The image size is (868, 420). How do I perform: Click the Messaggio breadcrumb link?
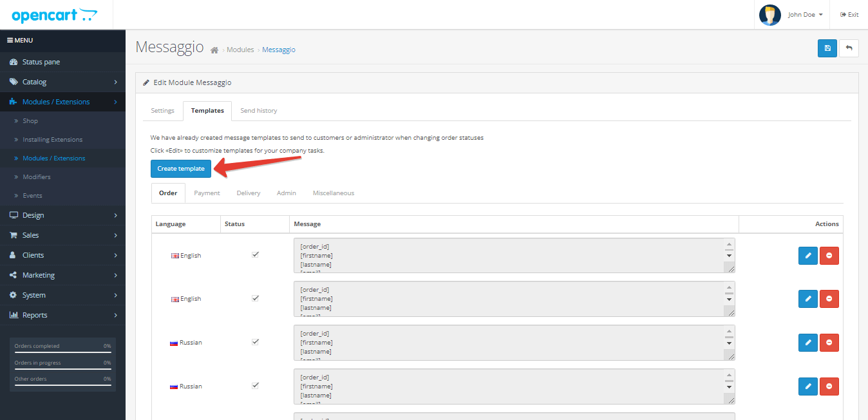click(279, 50)
